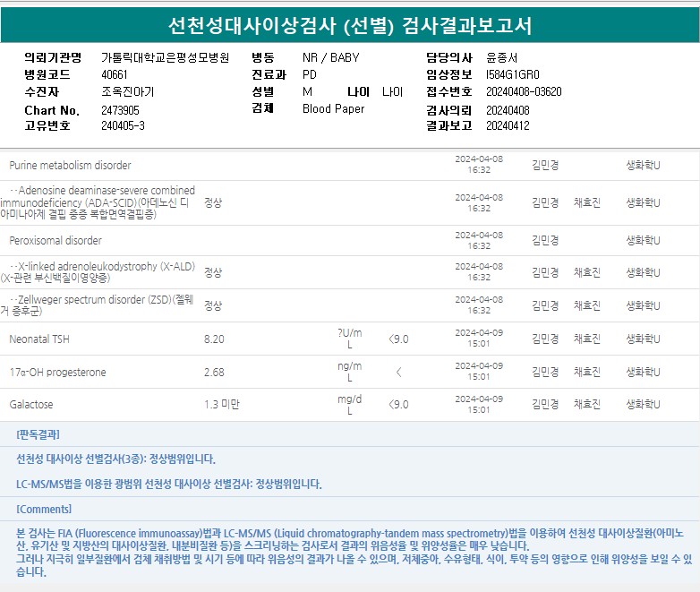The width and height of the screenshot is (700, 592).
Task: Click timestamp in Purine metabolism disorder row
Action: coord(479,164)
